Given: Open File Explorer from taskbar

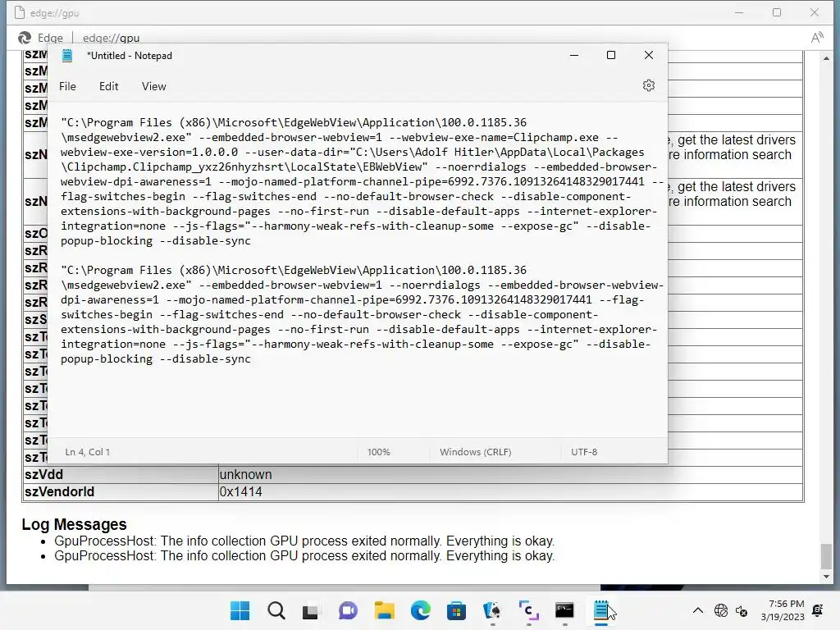Looking at the screenshot, I should pos(384,610).
